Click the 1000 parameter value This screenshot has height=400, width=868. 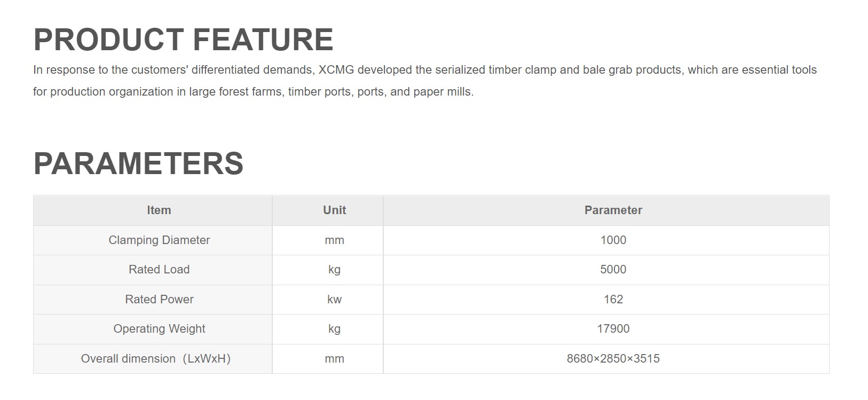(x=613, y=240)
